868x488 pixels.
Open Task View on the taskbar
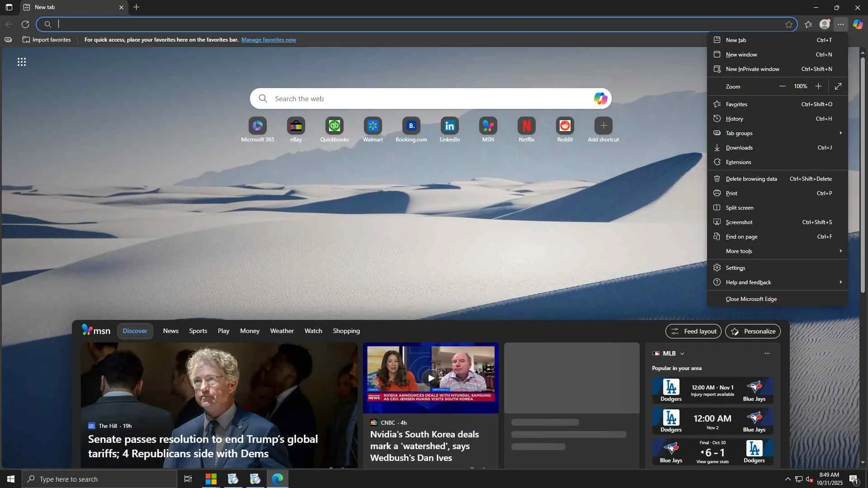pyautogui.click(x=188, y=479)
